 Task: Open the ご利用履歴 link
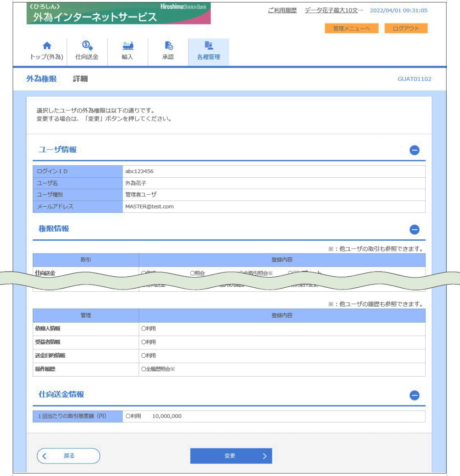(282, 10)
